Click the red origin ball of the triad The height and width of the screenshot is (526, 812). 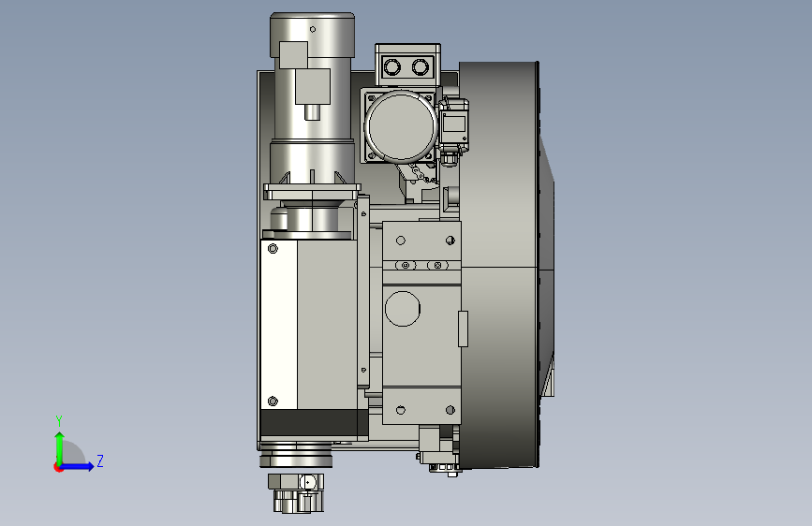58,467
